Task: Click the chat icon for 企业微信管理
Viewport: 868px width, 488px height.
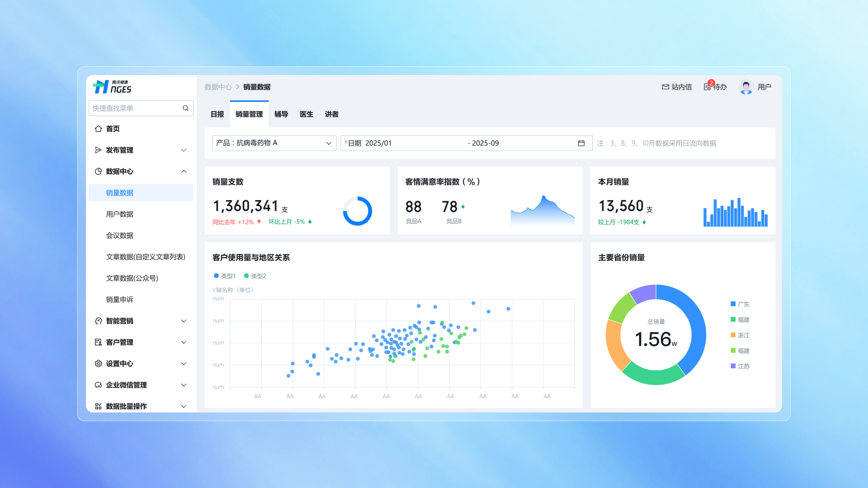Action: [98, 385]
